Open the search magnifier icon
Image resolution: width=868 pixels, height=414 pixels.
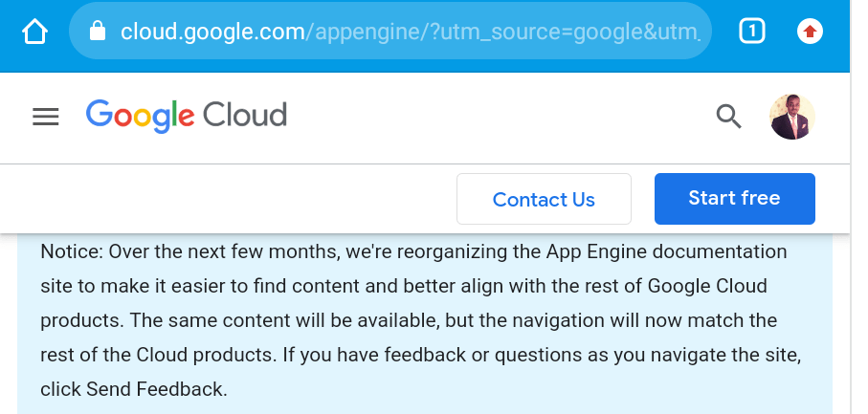coord(729,118)
